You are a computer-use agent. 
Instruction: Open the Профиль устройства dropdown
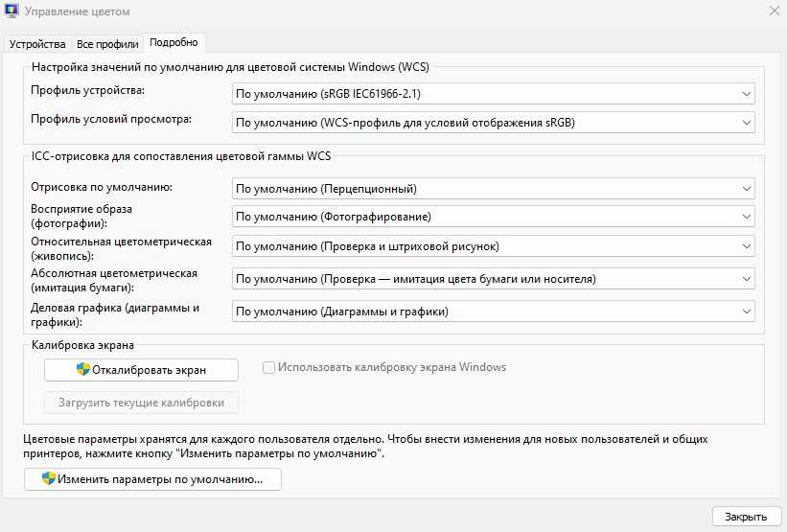point(493,94)
